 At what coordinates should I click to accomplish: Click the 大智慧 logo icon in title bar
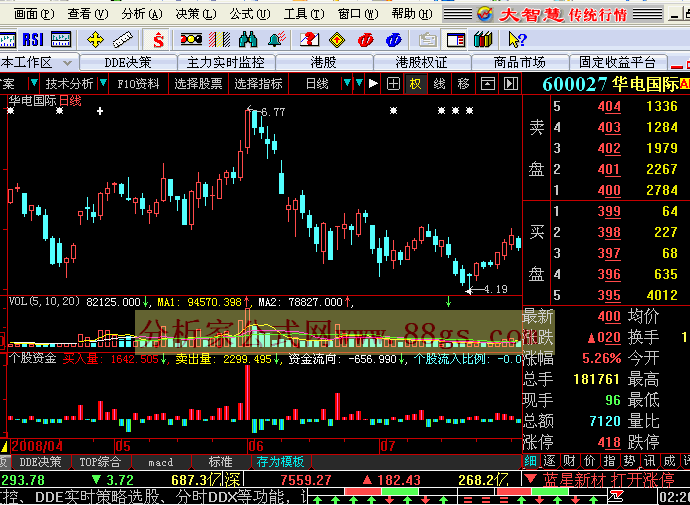coord(485,15)
